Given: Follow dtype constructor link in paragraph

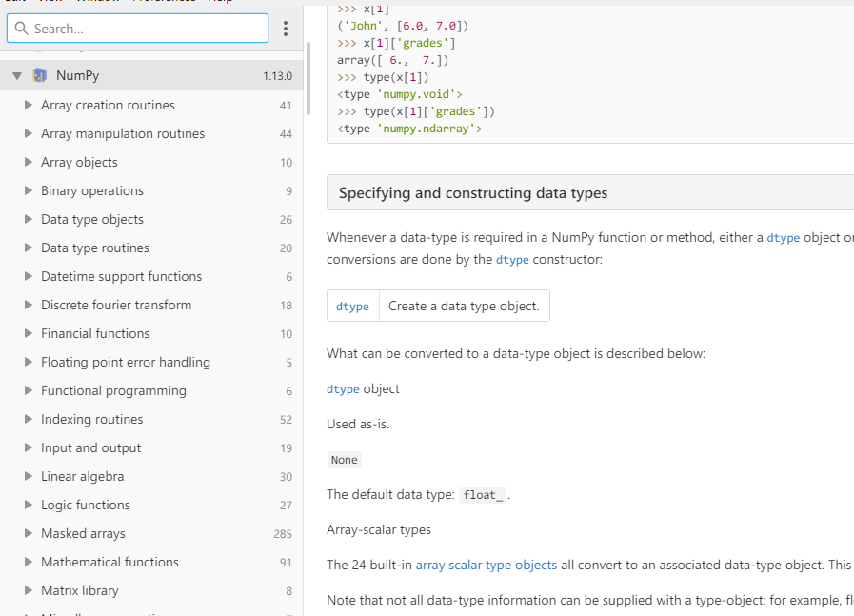Looking at the screenshot, I should [512, 259].
